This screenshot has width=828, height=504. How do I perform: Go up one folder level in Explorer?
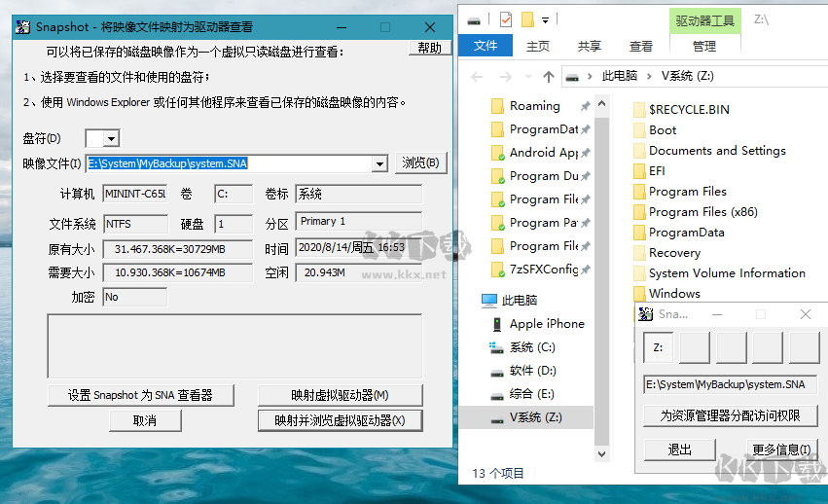[548, 77]
